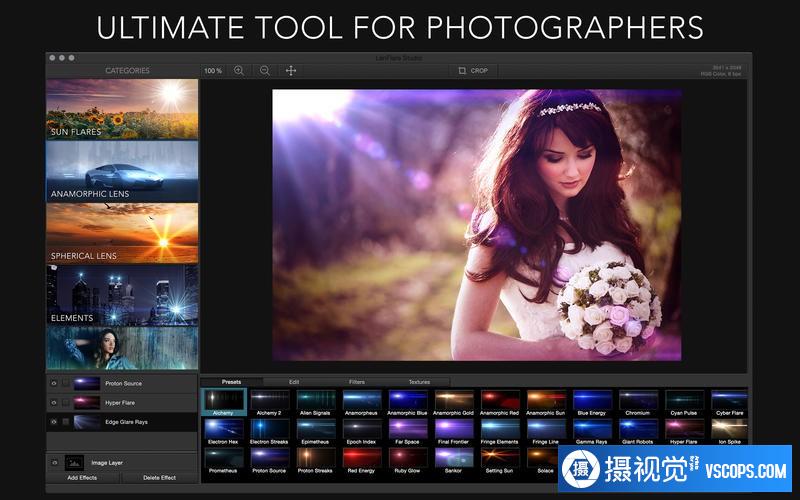The width and height of the screenshot is (800, 500).
Task: Toggle visibility eye of Image Layer
Action: coord(55,463)
